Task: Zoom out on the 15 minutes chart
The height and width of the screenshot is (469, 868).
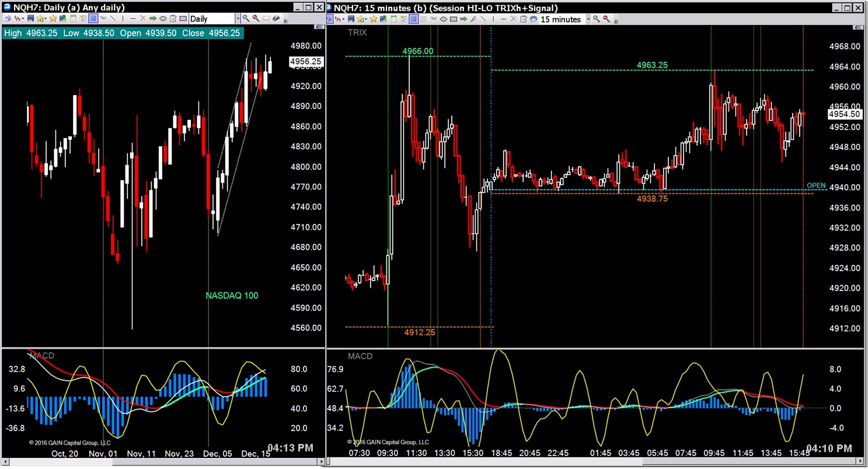Action: pyautogui.click(x=606, y=19)
